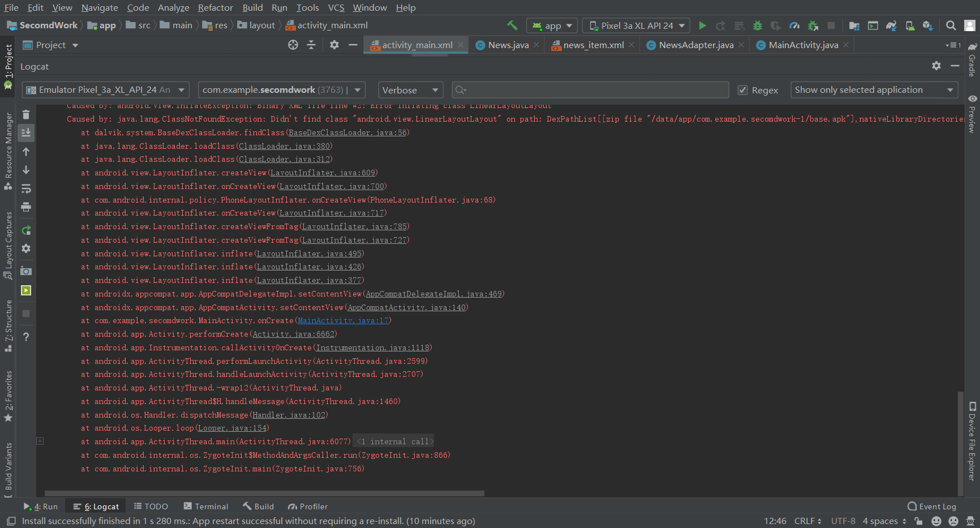
Task: Click the Scroll to end icon in Logcat
Action: pyautogui.click(x=26, y=133)
